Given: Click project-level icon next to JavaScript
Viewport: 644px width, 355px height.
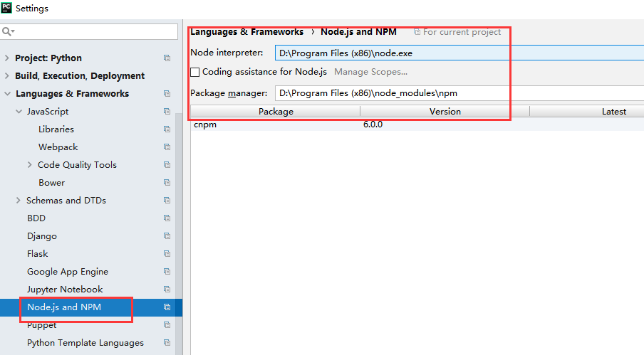Looking at the screenshot, I should coord(167,112).
